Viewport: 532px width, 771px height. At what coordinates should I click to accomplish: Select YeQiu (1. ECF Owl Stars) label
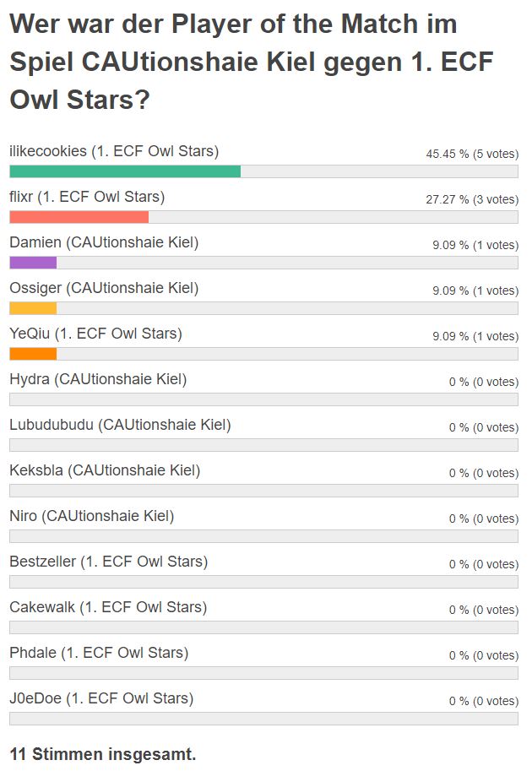pos(96,334)
